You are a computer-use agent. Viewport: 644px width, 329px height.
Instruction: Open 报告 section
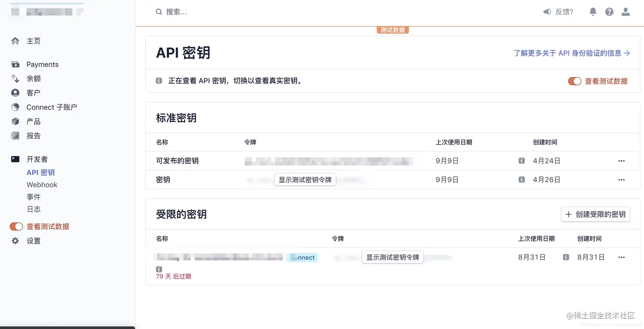click(x=34, y=136)
